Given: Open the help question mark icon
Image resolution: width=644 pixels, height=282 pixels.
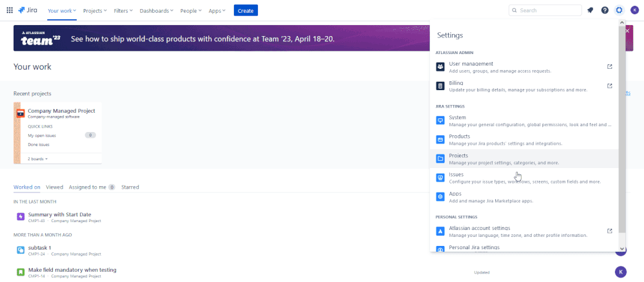Looking at the screenshot, I should point(605,10).
